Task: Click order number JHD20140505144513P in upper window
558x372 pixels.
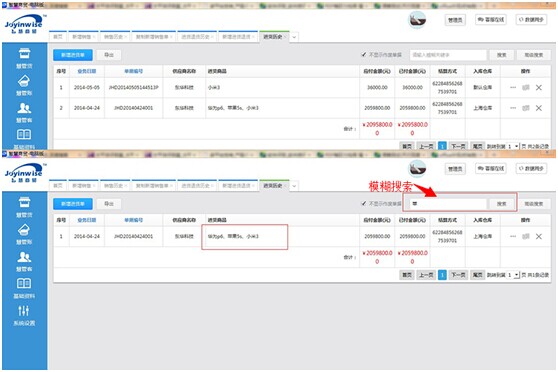Action: [133, 87]
